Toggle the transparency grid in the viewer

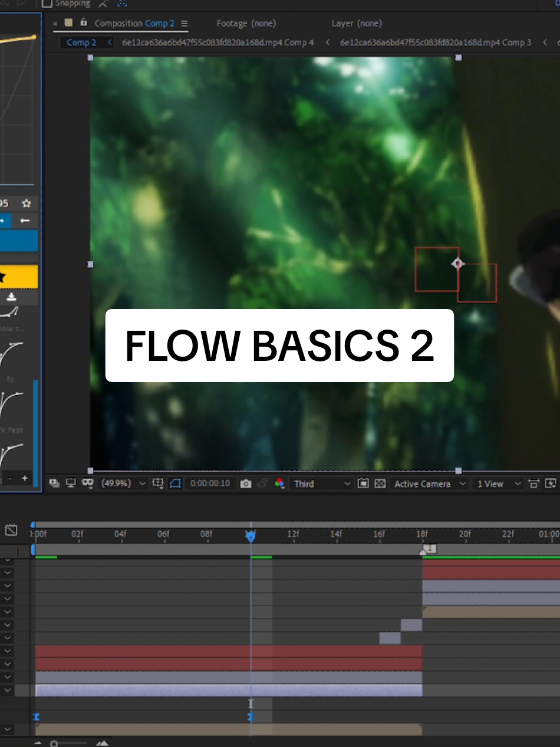(x=380, y=483)
